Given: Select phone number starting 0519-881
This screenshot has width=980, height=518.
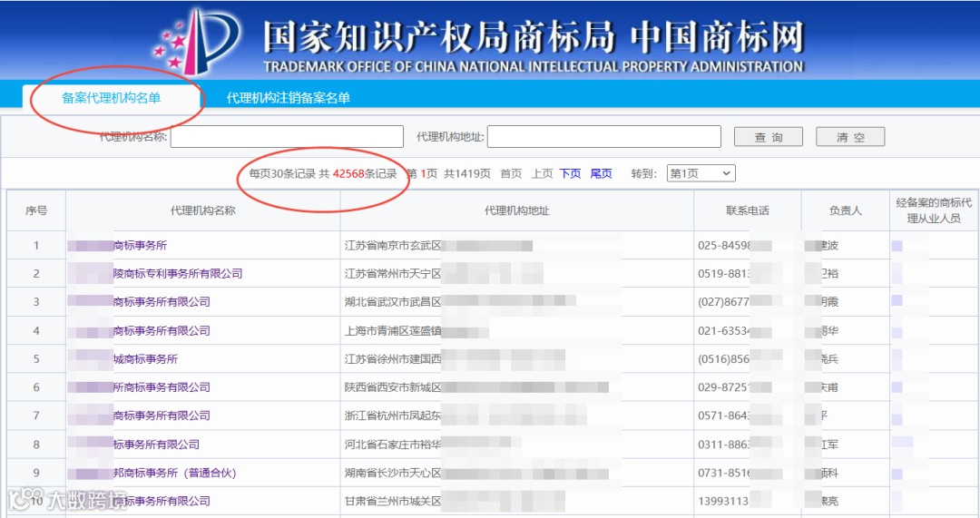Looking at the screenshot, I should click(x=724, y=274).
